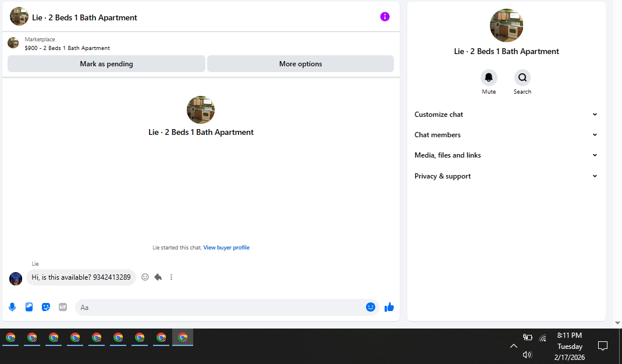This screenshot has width=622, height=364.
Task: Open Search in conversation magnifier icon
Action: pos(523,77)
